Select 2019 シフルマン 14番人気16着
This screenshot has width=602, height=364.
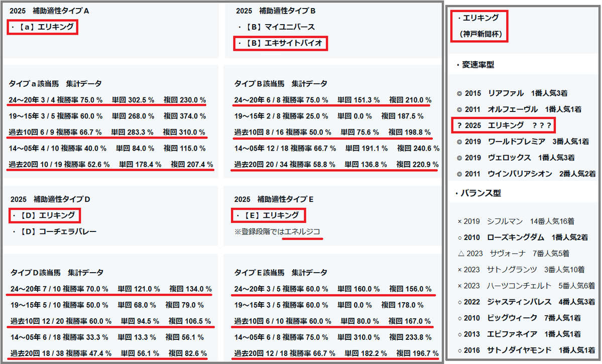tap(516, 221)
